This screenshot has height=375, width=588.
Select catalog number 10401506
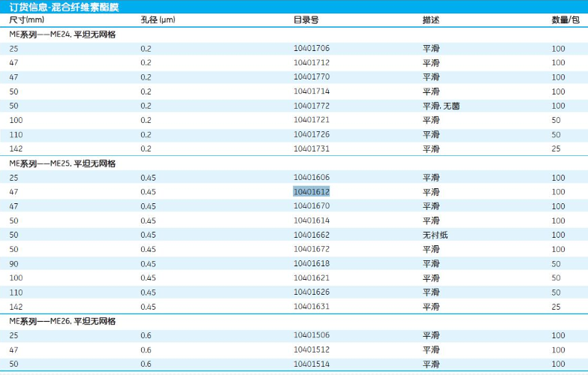point(311,335)
